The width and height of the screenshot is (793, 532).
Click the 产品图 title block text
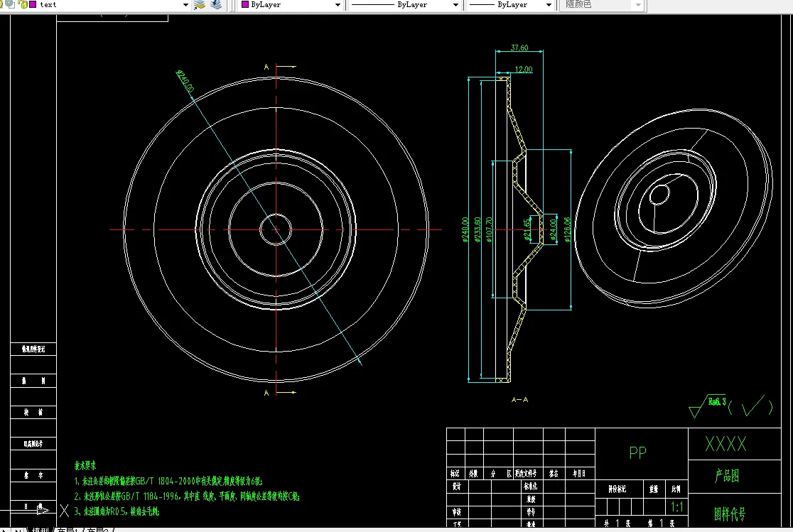(x=727, y=476)
